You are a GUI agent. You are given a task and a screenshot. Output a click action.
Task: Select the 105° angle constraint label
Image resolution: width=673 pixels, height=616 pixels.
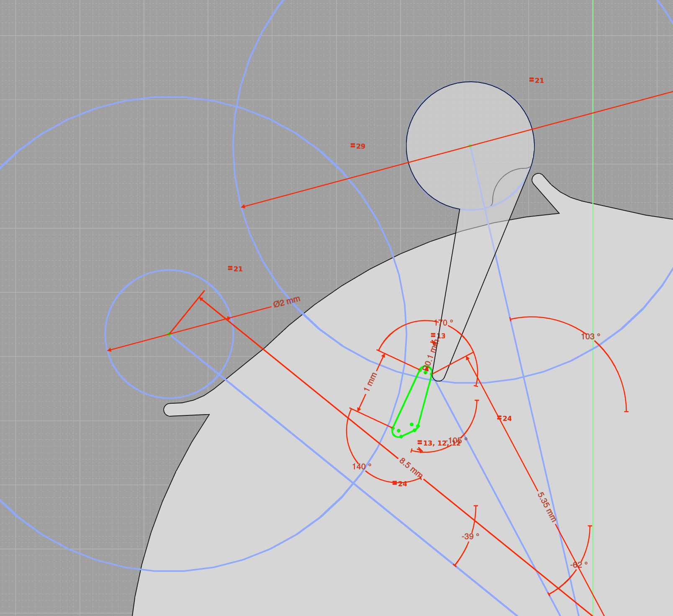pos(458,440)
